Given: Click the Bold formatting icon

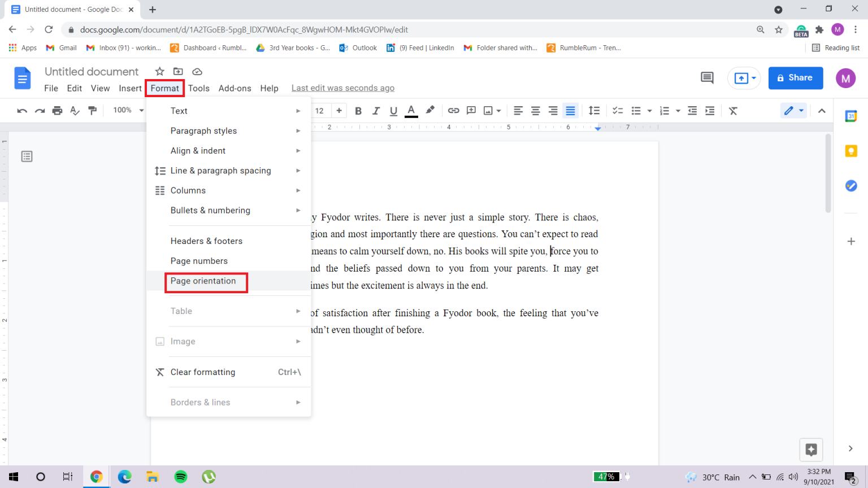Looking at the screenshot, I should click(358, 111).
